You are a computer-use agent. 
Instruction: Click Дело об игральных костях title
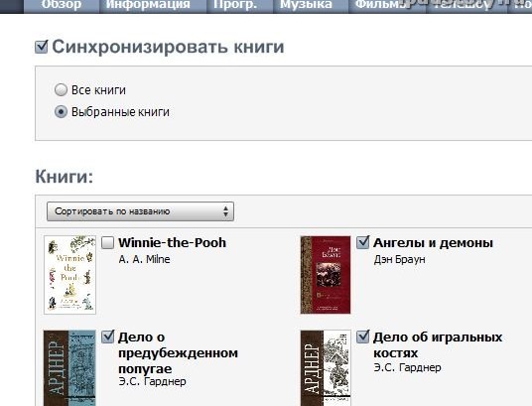pos(438,344)
